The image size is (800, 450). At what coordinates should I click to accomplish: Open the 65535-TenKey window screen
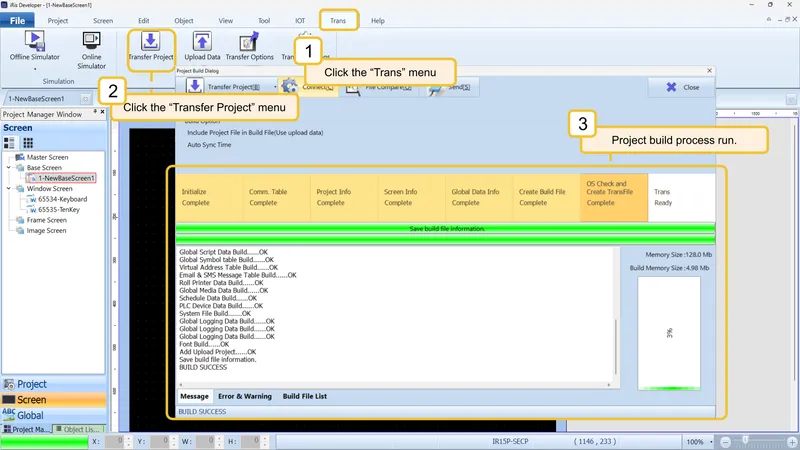click(59, 210)
